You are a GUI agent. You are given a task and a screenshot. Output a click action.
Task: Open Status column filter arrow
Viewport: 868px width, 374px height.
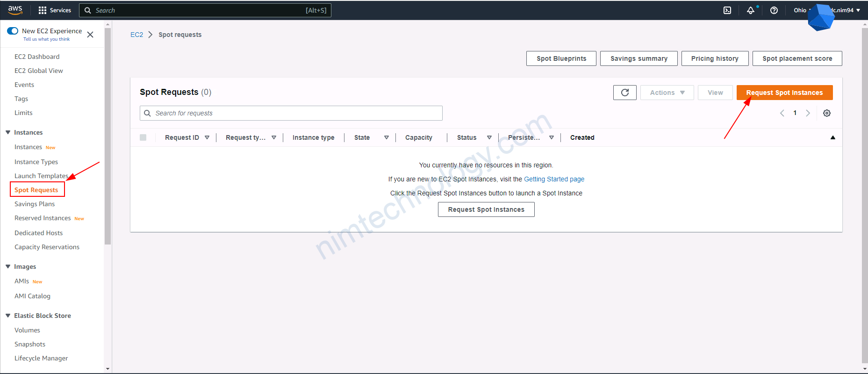coord(489,137)
